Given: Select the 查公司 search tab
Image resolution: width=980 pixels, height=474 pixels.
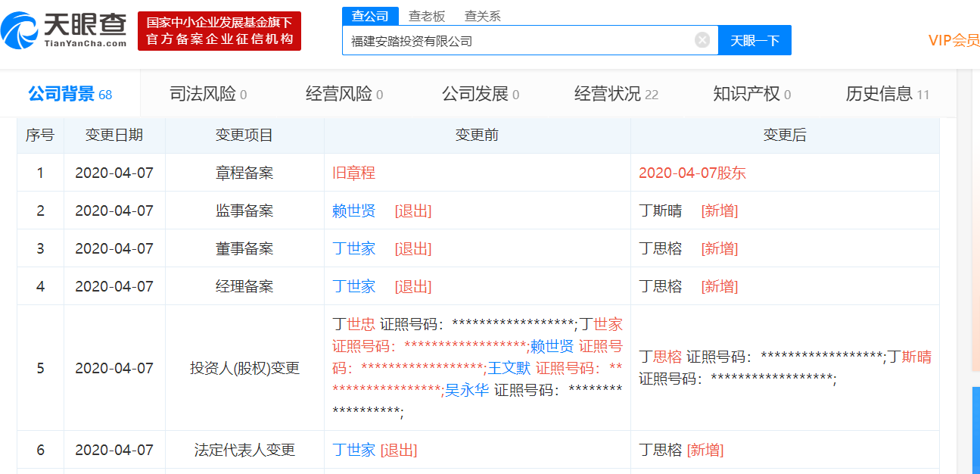Looking at the screenshot, I should [370, 16].
